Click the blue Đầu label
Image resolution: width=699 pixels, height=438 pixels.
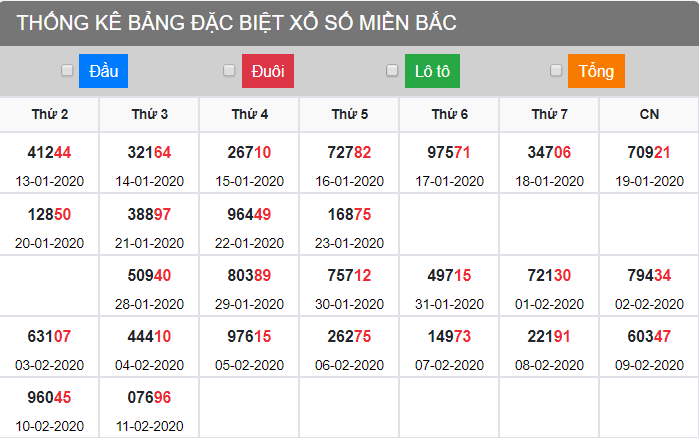point(103,71)
